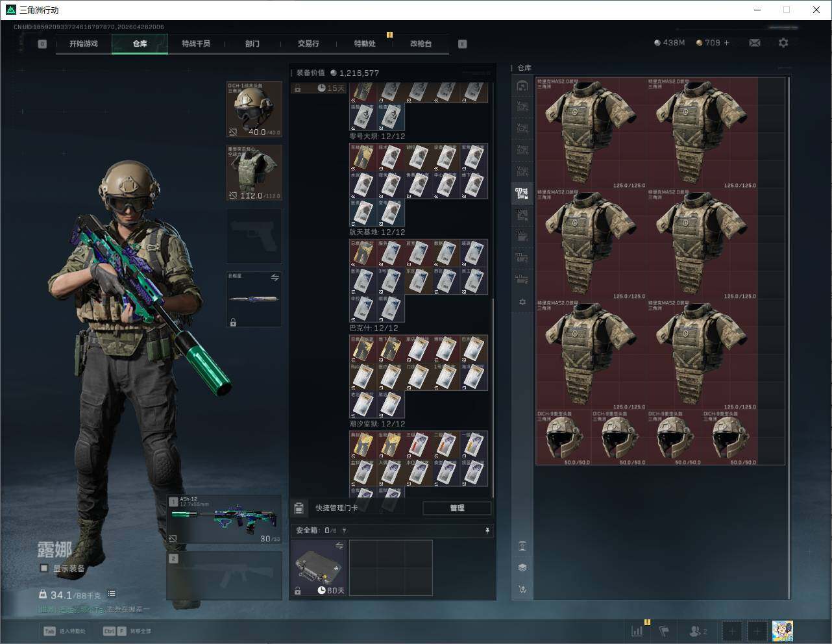Click the 转移全部 shortcut button

pos(127,631)
